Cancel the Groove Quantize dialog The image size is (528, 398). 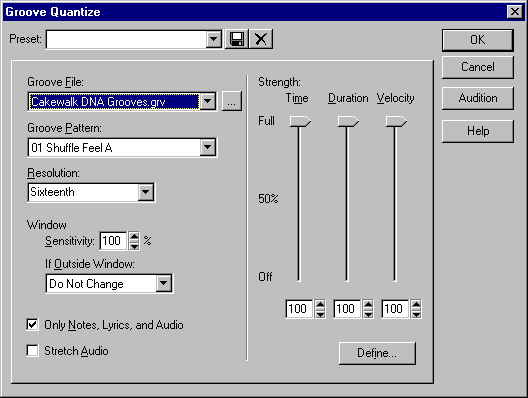[477, 67]
